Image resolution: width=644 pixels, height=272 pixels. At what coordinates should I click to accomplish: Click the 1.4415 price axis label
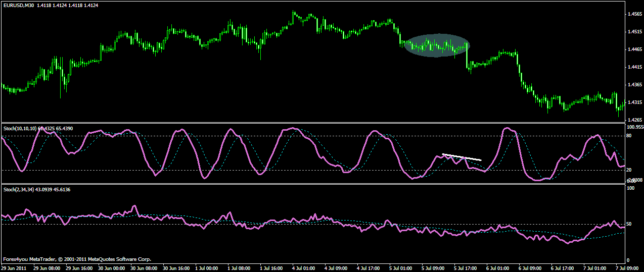click(634, 67)
